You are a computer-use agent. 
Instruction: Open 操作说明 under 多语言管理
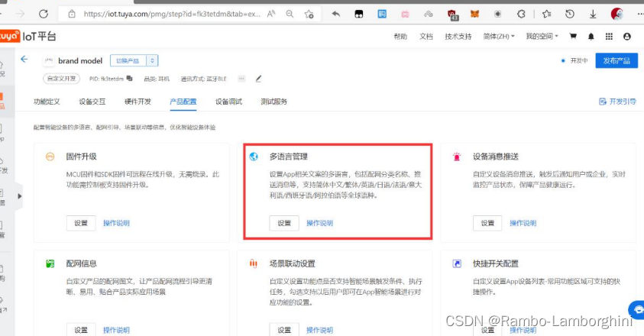(x=319, y=223)
